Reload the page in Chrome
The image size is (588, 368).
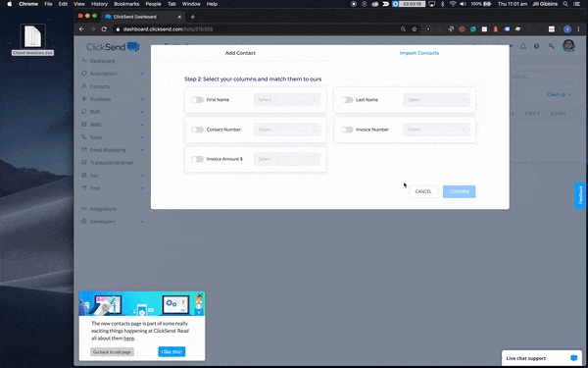(x=104, y=29)
